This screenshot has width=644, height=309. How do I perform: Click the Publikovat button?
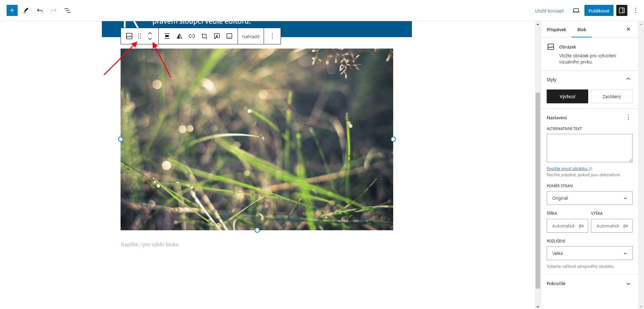tap(599, 11)
